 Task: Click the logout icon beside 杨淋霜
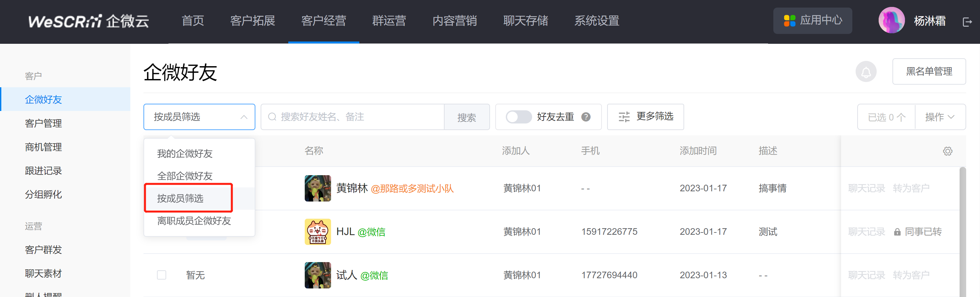tap(967, 22)
